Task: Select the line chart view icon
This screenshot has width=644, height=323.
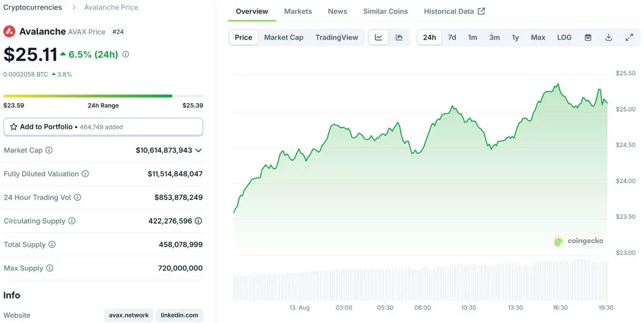Action: 378,38
